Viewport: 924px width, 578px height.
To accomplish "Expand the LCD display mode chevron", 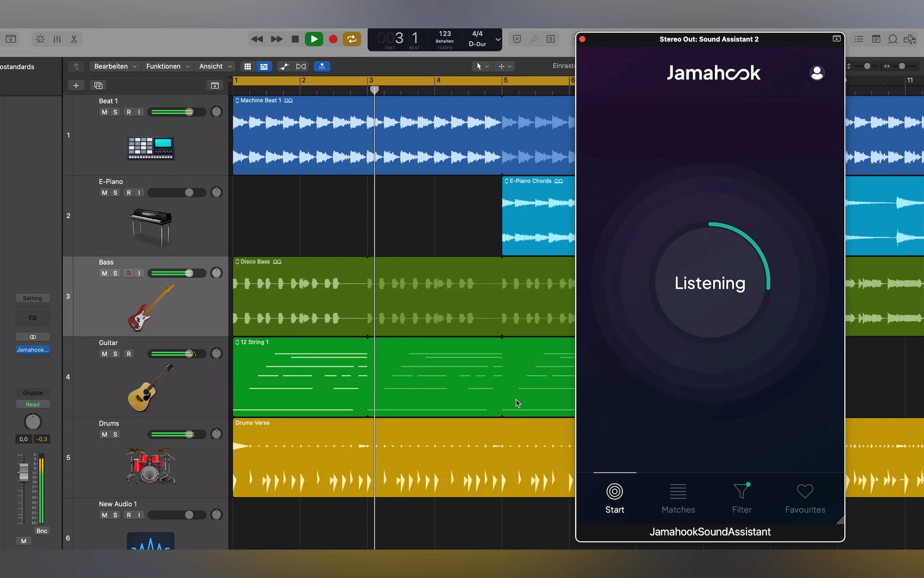I will pos(498,39).
